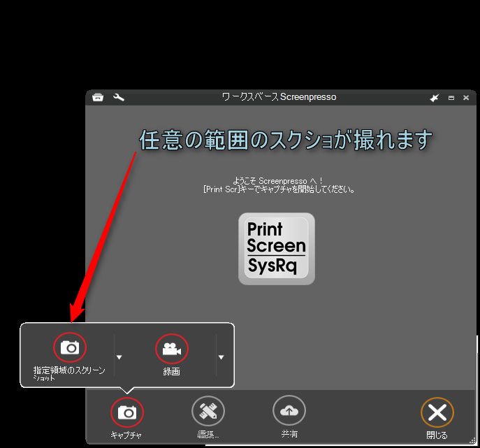Click the Print Screen SysRq key image
The width and height of the screenshot is (480, 448).
tap(277, 249)
